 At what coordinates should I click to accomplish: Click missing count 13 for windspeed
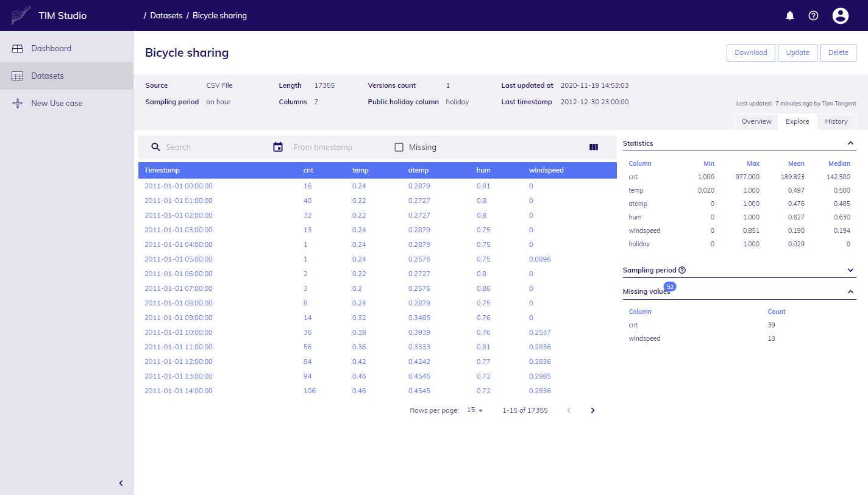pyautogui.click(x=772, y=338)
